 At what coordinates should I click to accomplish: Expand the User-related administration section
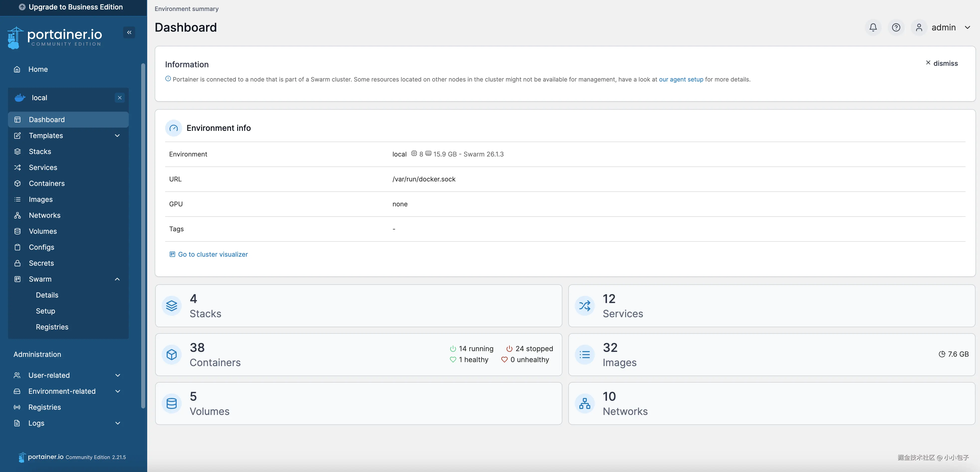point(118,376)
